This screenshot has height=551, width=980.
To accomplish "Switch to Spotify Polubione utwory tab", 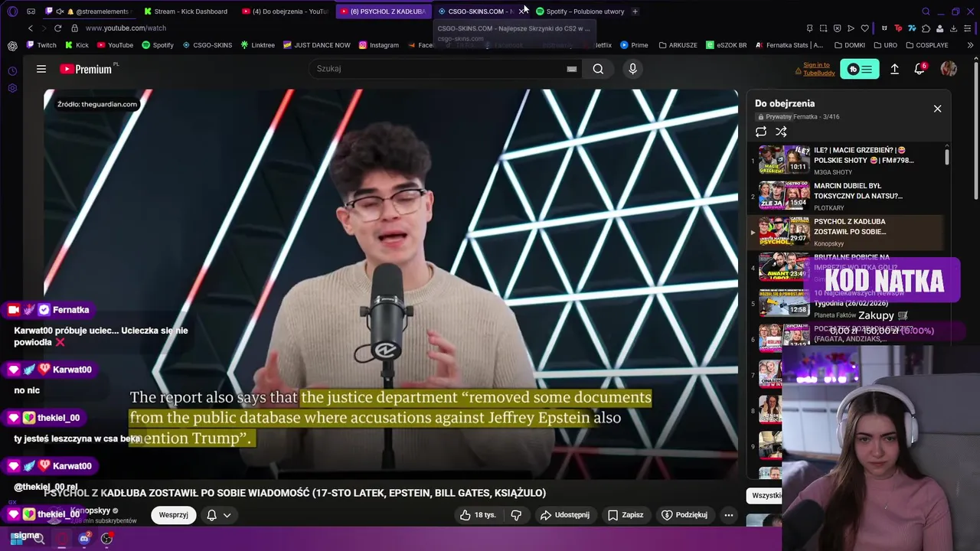I will [x=581, y=11].
